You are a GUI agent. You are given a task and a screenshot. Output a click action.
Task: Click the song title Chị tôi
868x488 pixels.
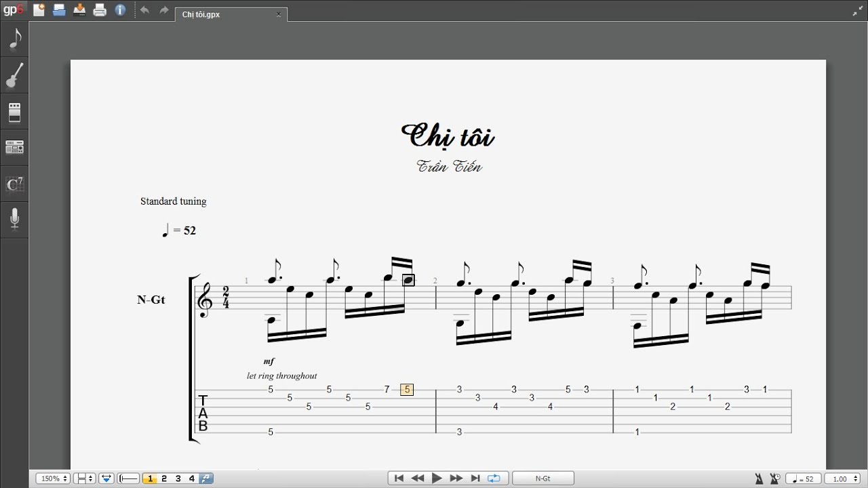[448, 136]
